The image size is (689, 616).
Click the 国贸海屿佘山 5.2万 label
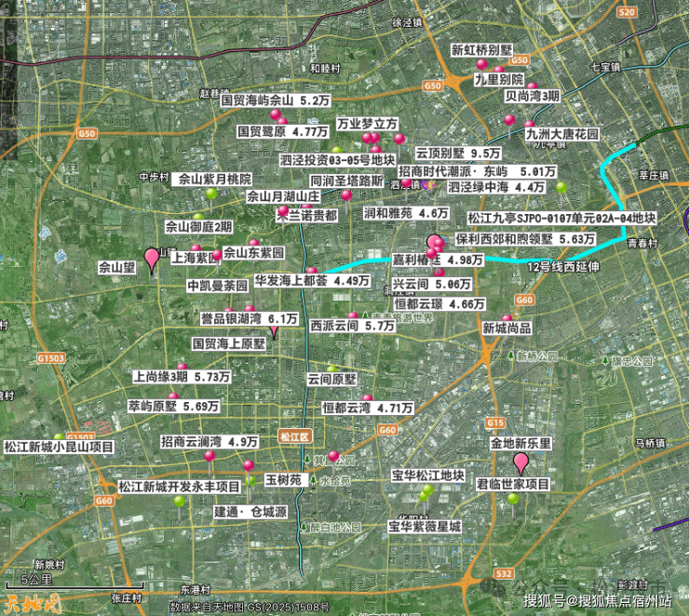tap(276, 100)
